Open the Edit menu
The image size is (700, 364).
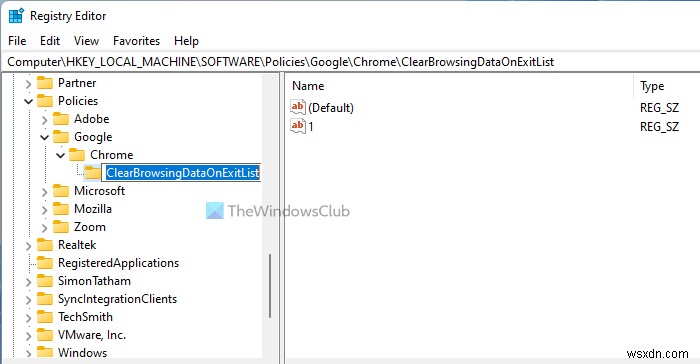coord(50,41)
